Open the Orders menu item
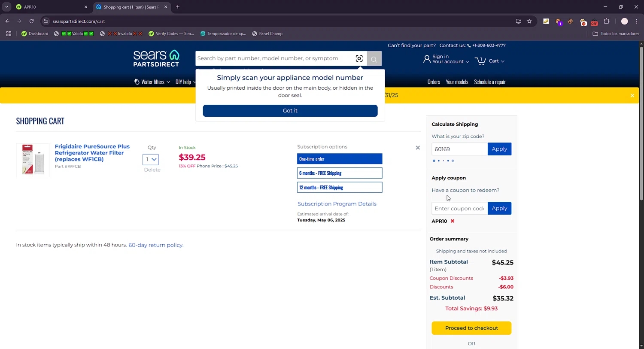Screen dimensions: 644x349 point(433,82)
